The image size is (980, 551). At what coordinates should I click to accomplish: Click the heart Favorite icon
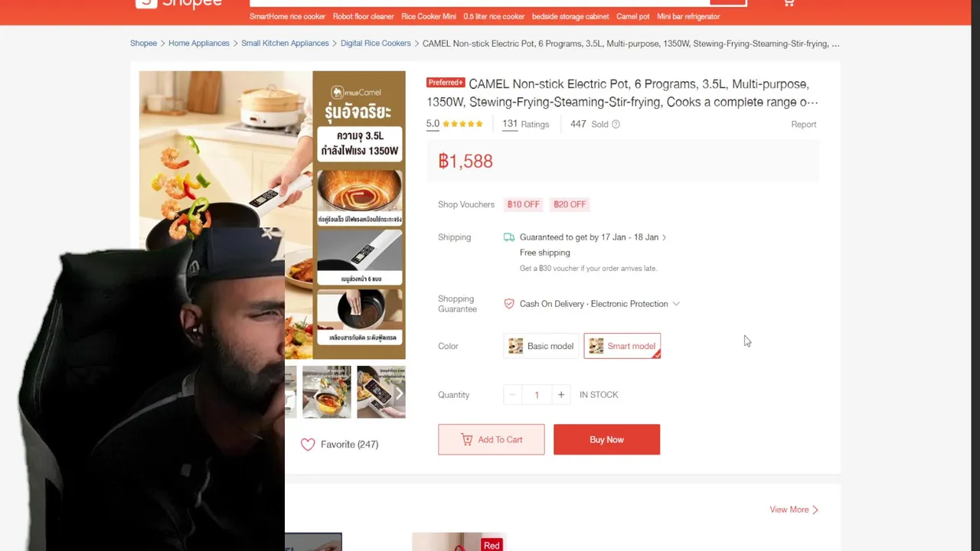point(308,445)
